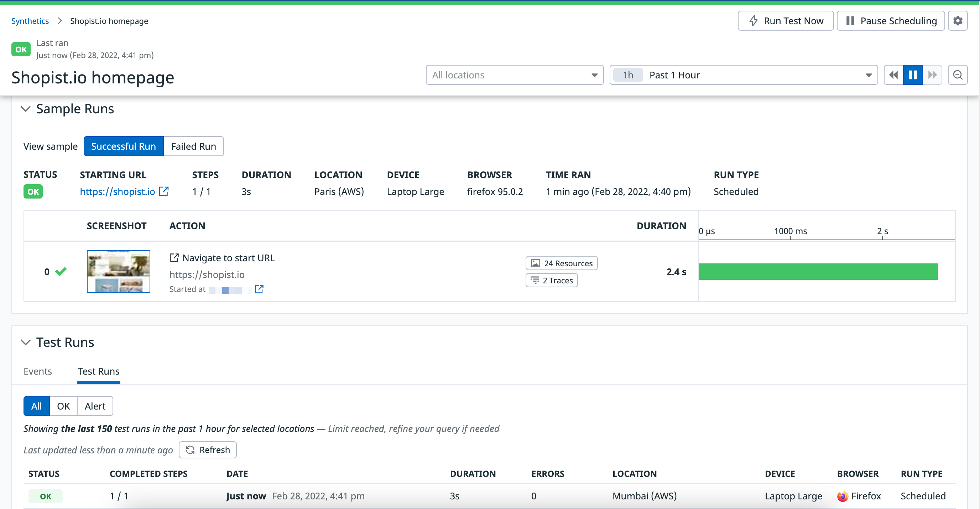Click the zoom out magnifier icon
The image size is (980, 509).
pyautogui.click(x=958, y=75)
